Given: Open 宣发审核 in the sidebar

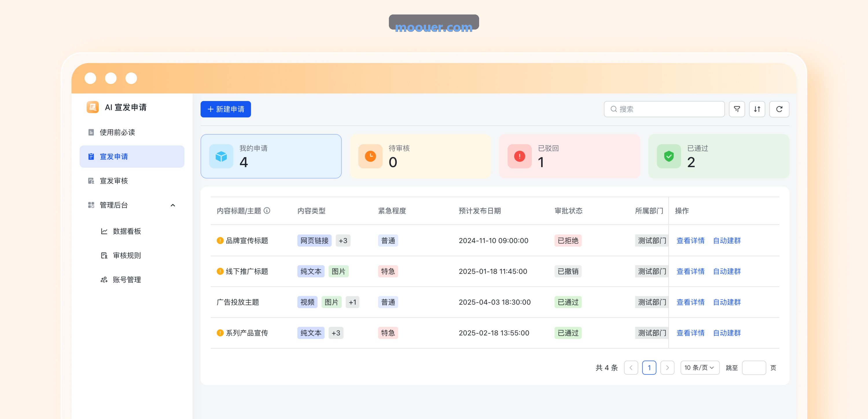Looking at the screenshot, I should click(x=132, y=181).
